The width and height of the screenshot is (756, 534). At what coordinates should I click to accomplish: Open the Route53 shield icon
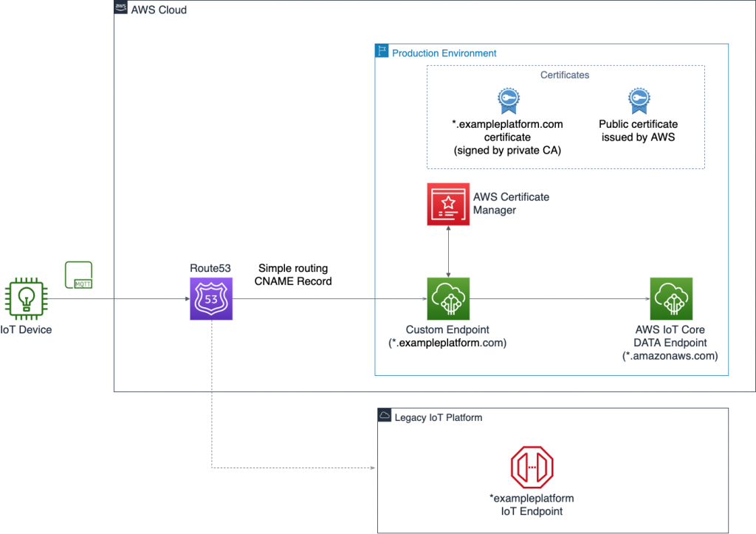pyautogui.click(x=210, y=298)
